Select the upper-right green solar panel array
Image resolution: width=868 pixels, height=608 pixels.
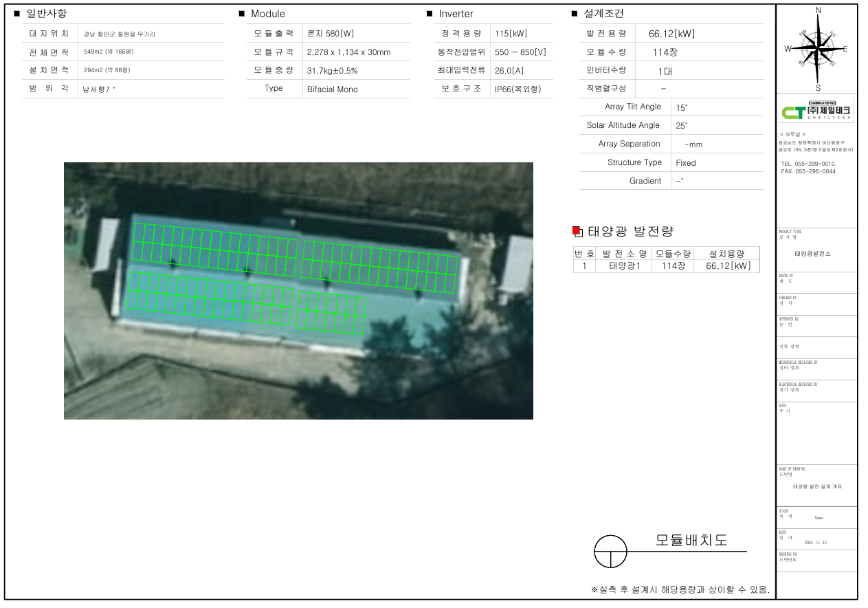(x=380, y=267)
